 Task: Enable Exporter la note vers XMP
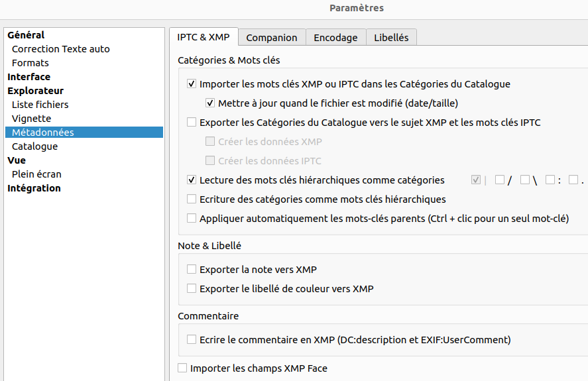coord(192,270)
